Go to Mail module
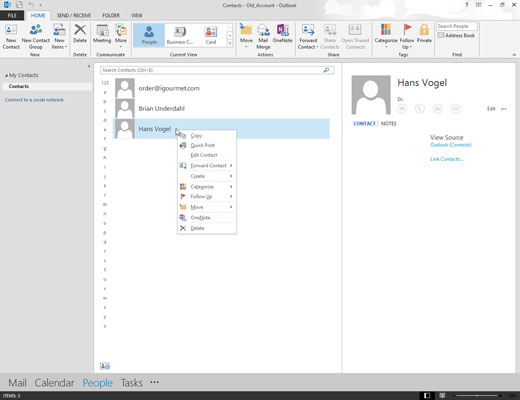The height and width of the screenshot is (400, 520). click(17, 383)
